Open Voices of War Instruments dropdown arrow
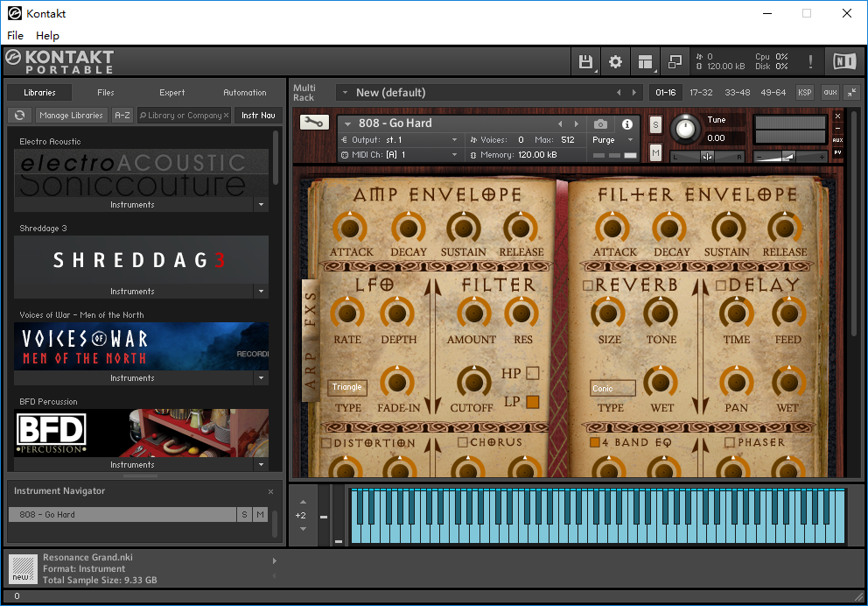This screenshot has height=606, width=868. (262, 377)
